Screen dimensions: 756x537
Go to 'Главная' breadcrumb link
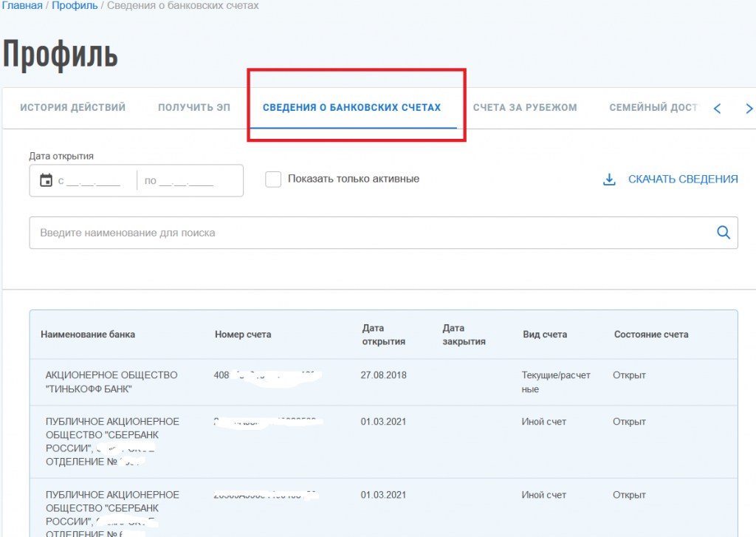pyautogui.click(x=21, y=6)
